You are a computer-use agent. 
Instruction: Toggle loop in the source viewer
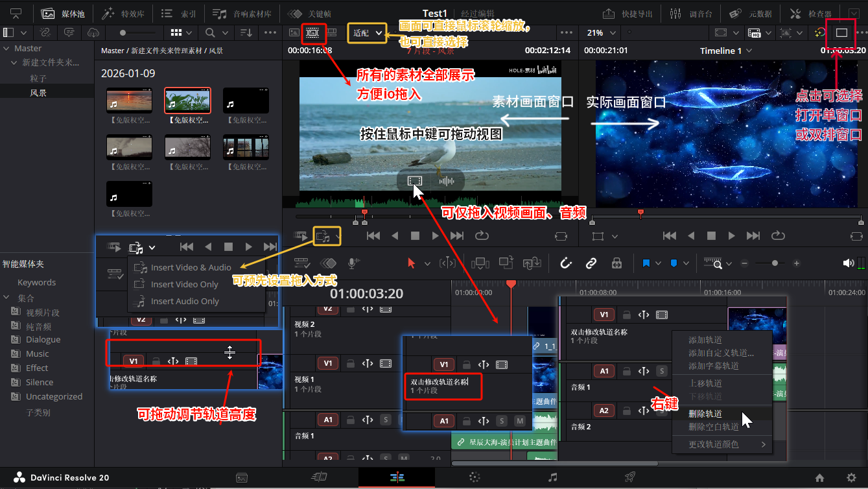[x=482, y=236]
